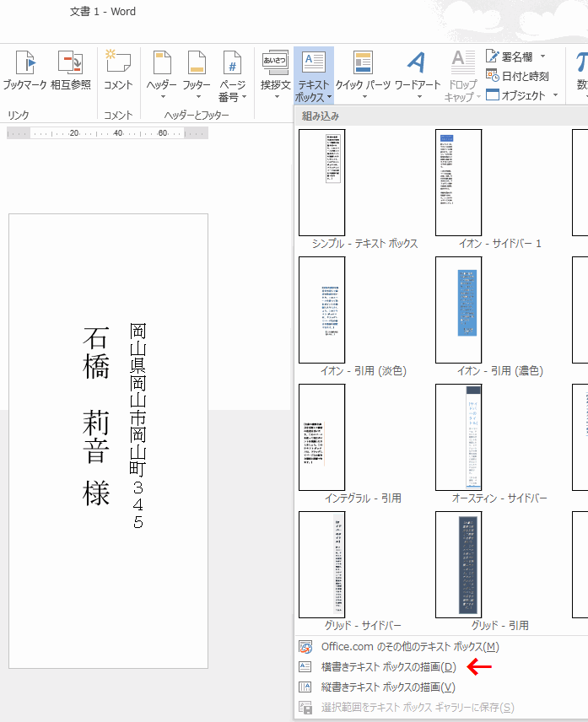Click the horizontal text box draw icon

click(x=305, y=666)
